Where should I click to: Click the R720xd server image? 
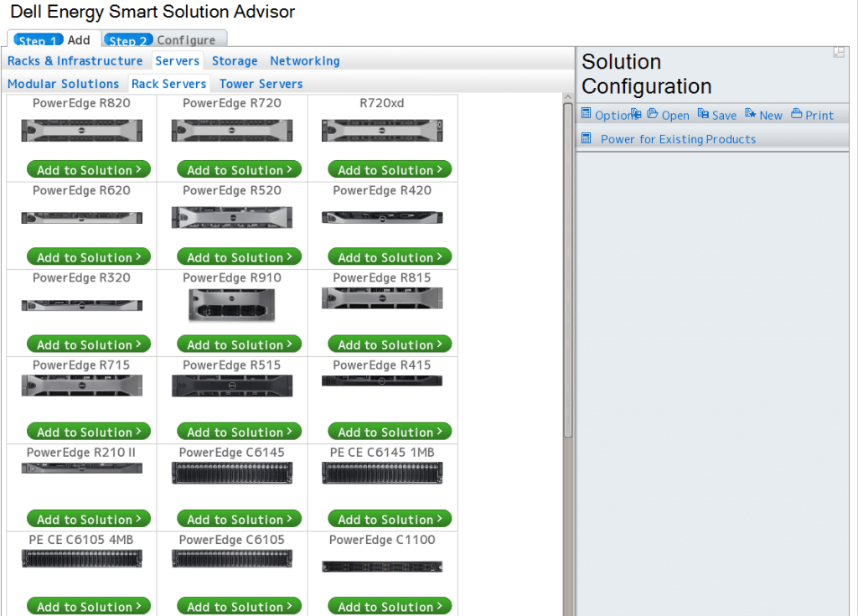382,130
